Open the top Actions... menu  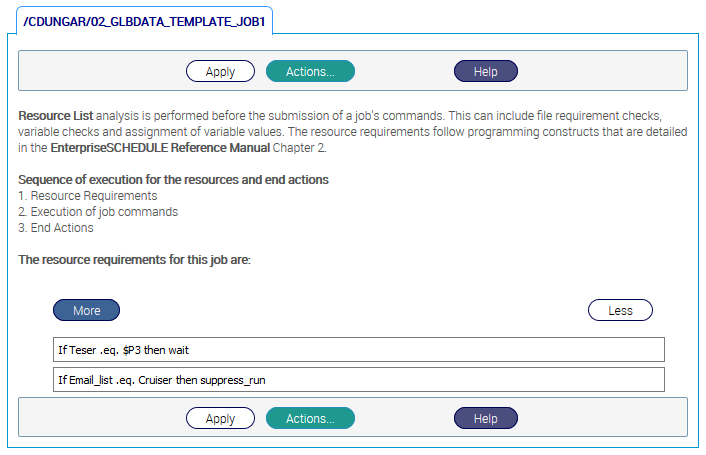tap(310, 71)
